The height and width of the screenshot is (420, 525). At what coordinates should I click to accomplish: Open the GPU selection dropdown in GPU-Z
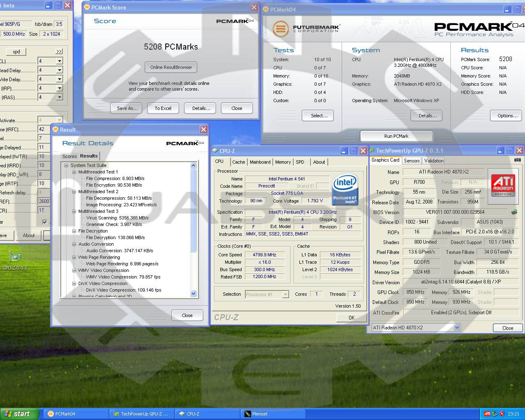point(457,327)
